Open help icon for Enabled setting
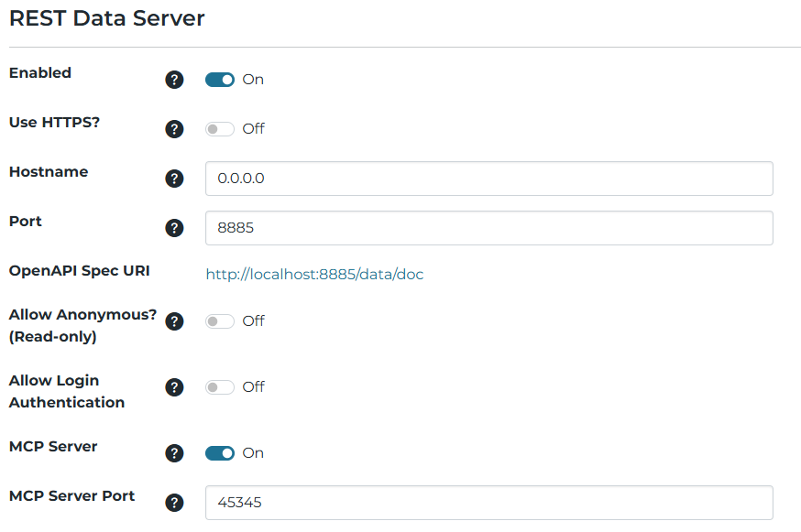 click(x=174, y=80)
